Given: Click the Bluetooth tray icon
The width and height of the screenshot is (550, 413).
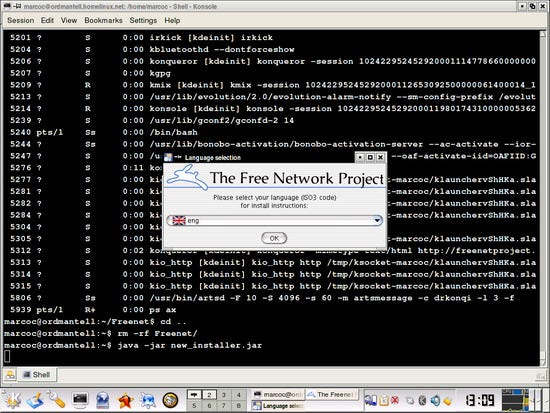Looking at the screenshot, I should point(423,400).
